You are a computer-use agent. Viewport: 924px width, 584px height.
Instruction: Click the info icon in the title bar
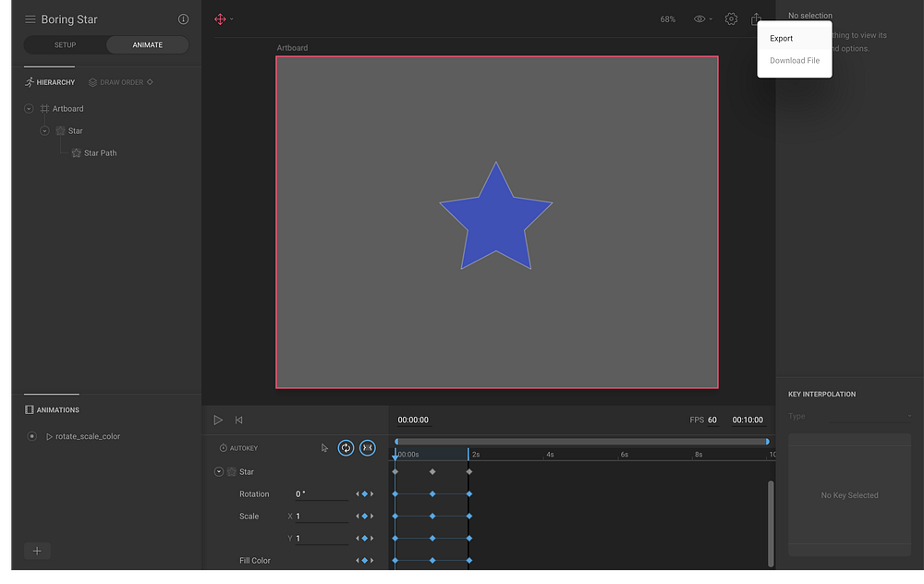[x=183, y=18]
